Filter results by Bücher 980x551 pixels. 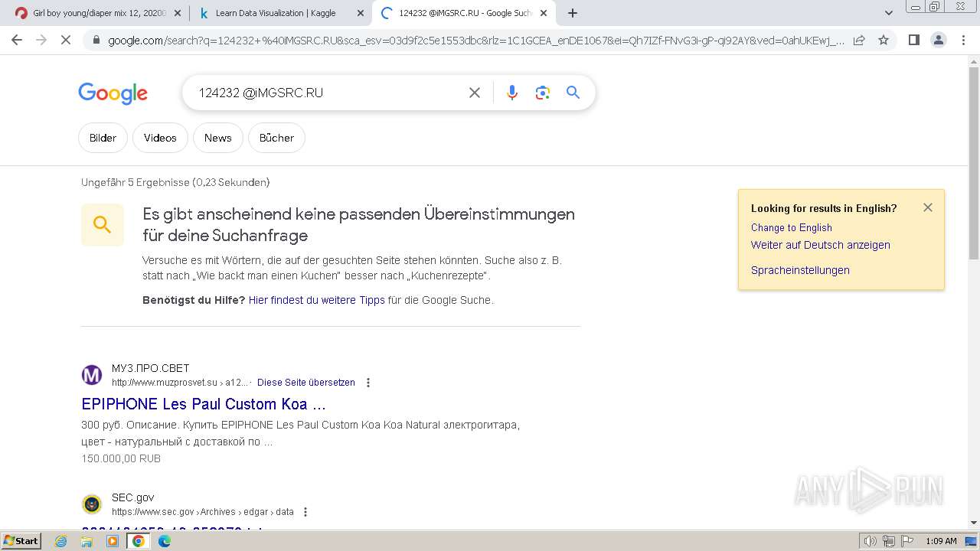pyautogui.click(x=276, y=138)
